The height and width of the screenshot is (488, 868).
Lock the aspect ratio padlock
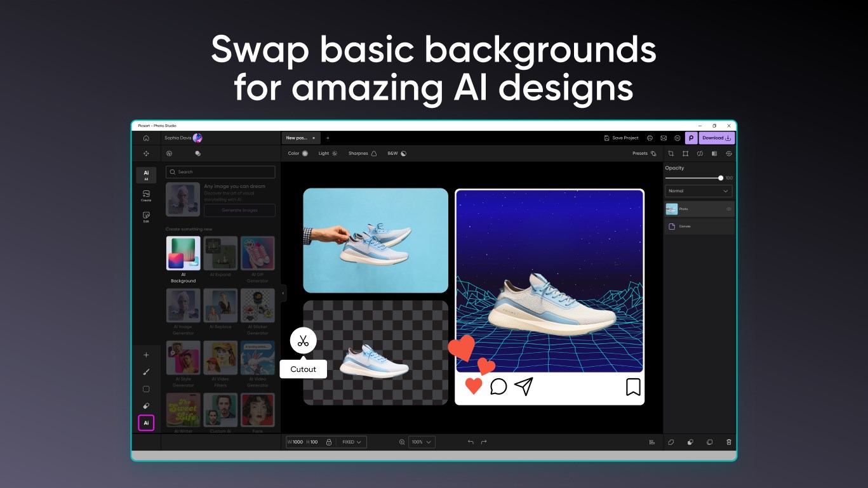click(x=329, y=442)
